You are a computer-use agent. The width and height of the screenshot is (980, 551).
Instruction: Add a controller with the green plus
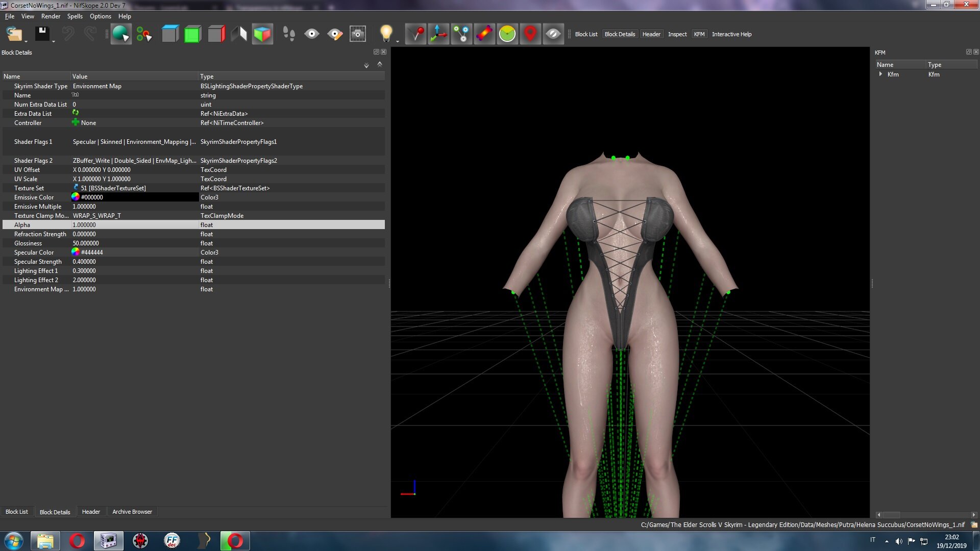(76, 122)
